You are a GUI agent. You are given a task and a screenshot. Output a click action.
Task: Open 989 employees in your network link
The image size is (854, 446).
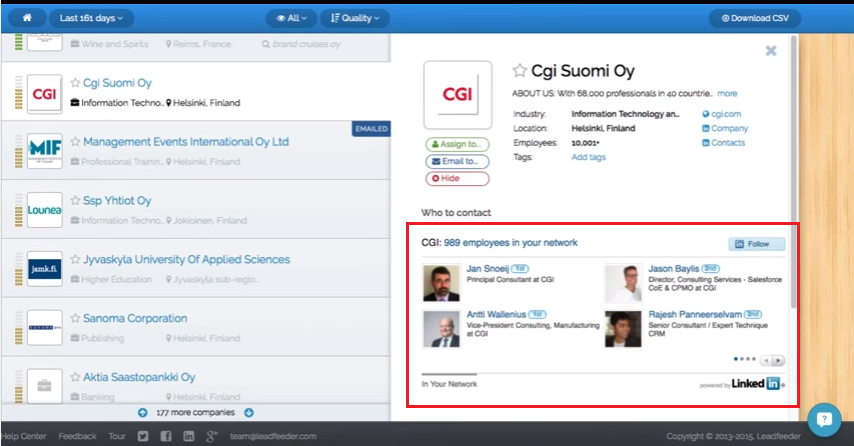click(x=510, y=243)
